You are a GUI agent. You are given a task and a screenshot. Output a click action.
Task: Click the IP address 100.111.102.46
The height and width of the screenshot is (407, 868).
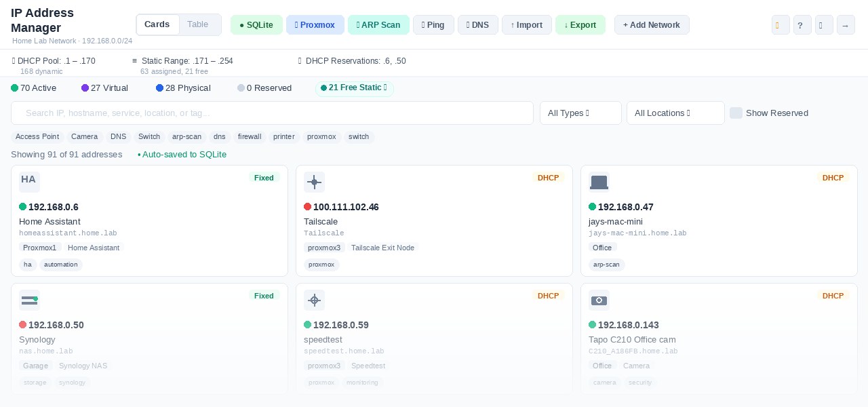click(x=346, y=207)
